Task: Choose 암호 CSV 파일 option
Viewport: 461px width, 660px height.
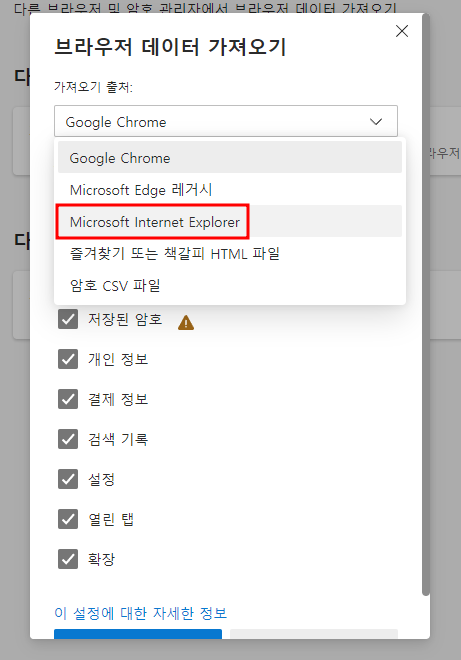Action: coord(230,286)
